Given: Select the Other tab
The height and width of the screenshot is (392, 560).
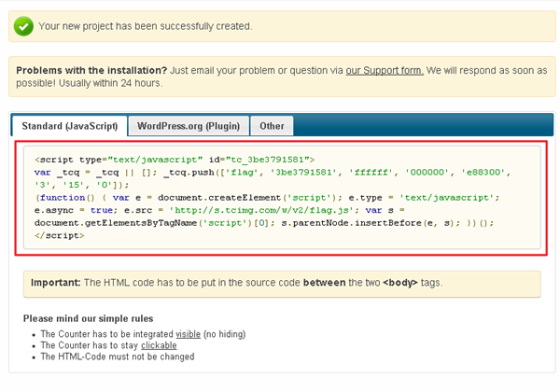Looking at the screenshot, I should [272, 126].
